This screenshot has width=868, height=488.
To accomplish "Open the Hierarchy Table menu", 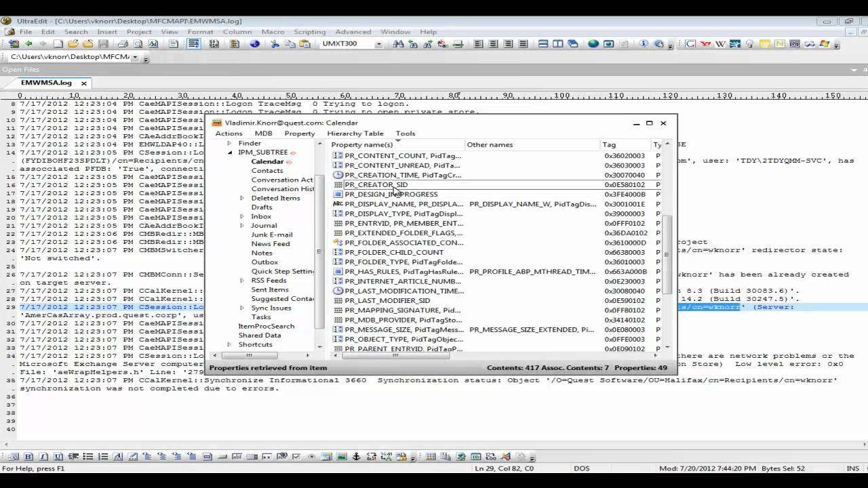I will [355, 134].
